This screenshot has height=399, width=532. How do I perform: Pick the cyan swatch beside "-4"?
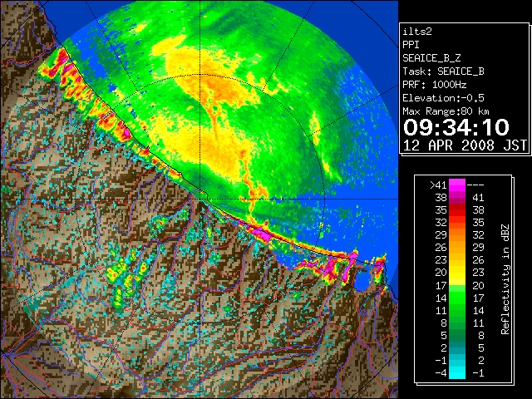[457, 373]
